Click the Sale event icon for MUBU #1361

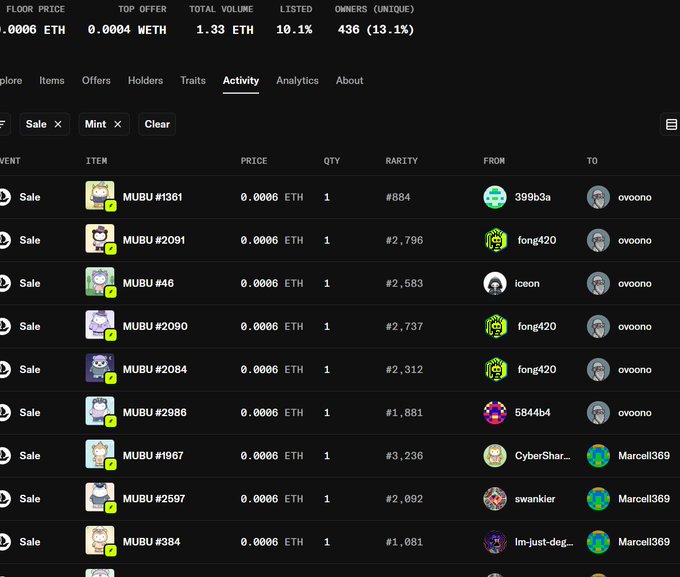coord(4,197)
